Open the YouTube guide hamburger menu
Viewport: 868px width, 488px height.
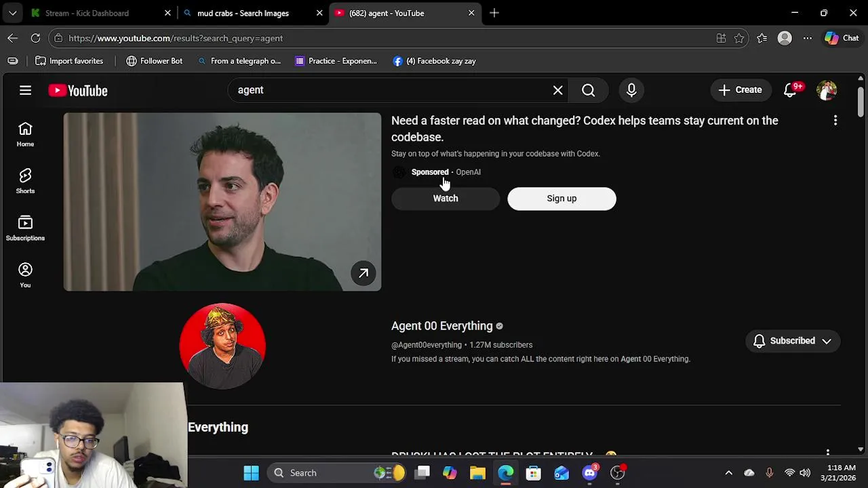(x=25, y=90)
